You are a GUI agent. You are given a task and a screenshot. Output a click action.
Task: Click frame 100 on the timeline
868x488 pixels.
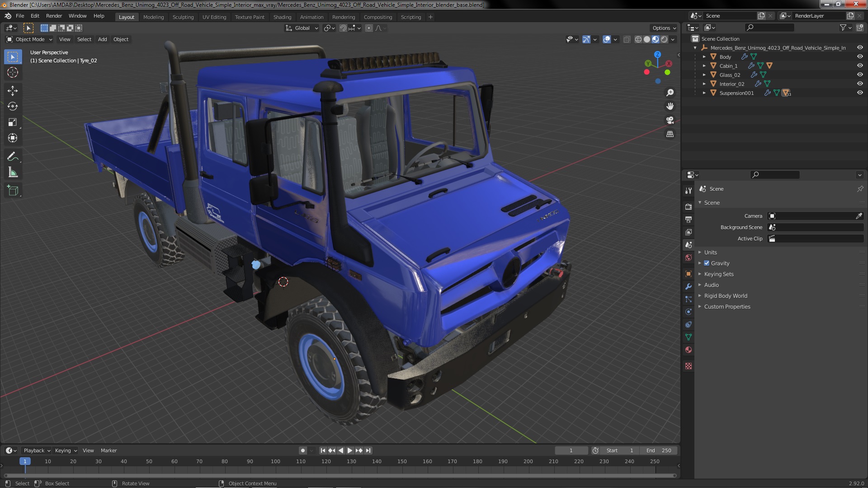click(275, 462)
